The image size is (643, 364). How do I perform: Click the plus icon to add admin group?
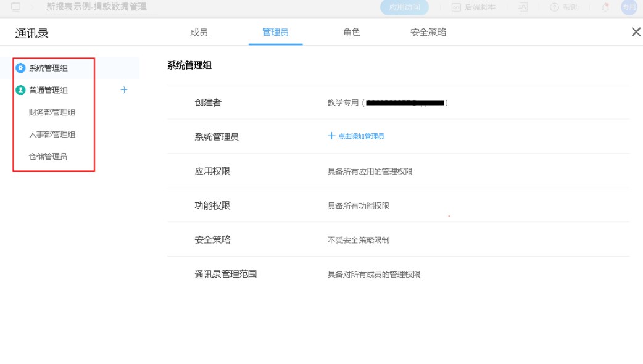tap(124, 90)
